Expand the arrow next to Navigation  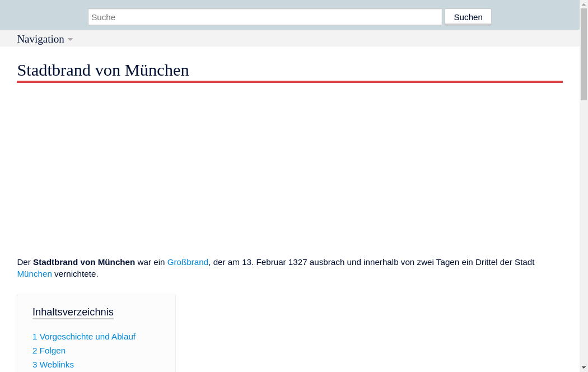click(70, 40)
